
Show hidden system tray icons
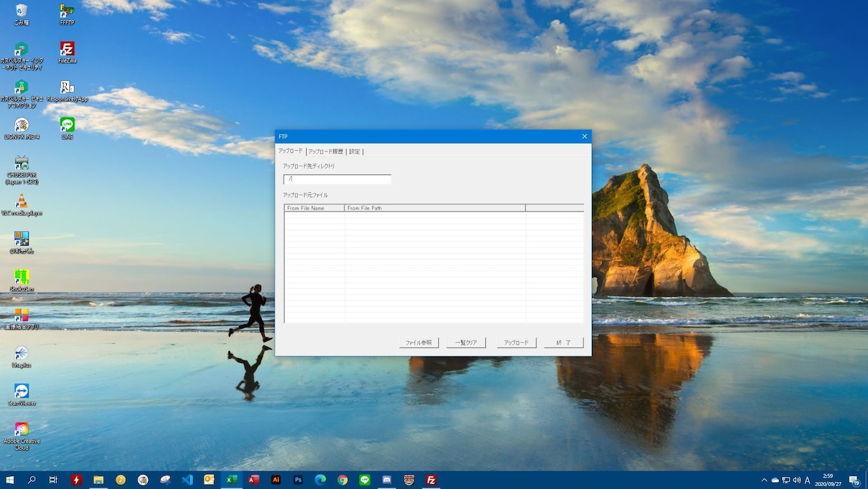(764, 480)
